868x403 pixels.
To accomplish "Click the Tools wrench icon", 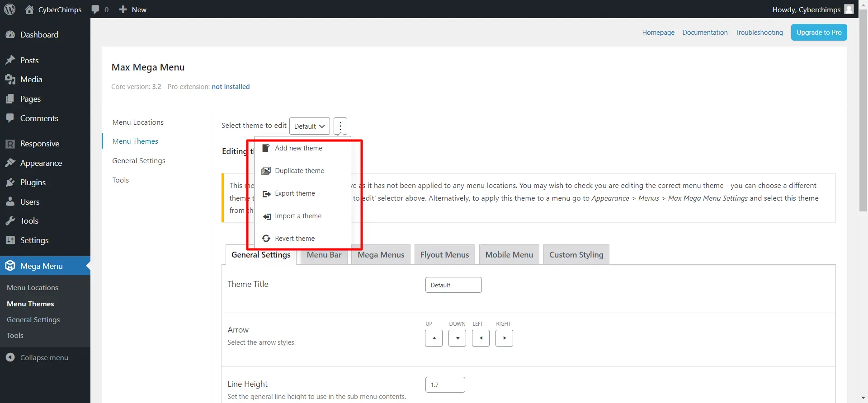I will click(x=10, y=221).
